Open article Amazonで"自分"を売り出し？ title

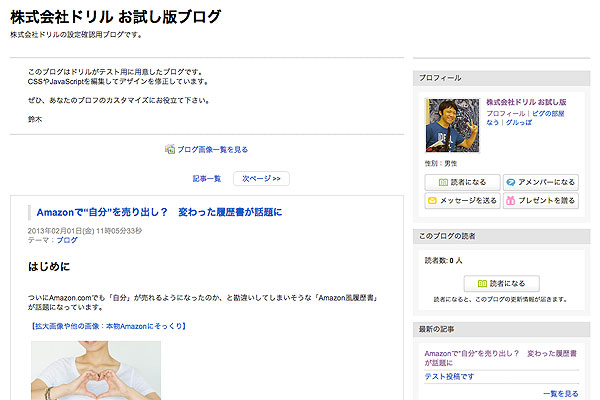[159, 212]
